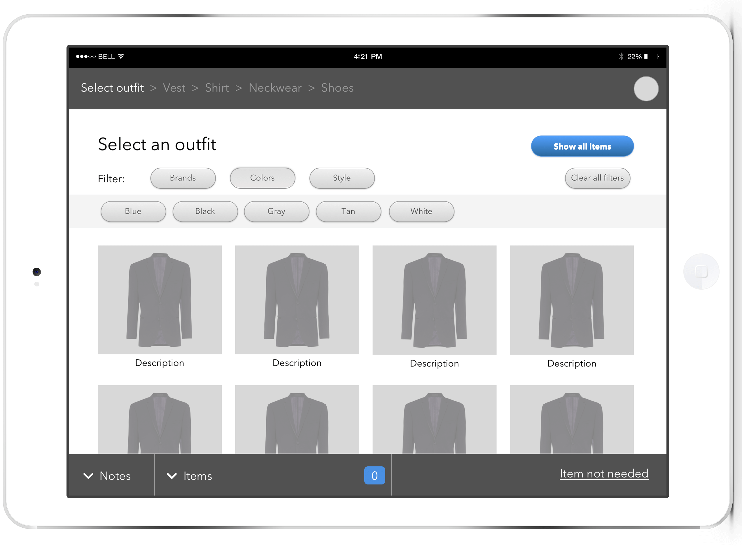Toggle the Blue color filter
742x560 pixels.
[133, 211]
